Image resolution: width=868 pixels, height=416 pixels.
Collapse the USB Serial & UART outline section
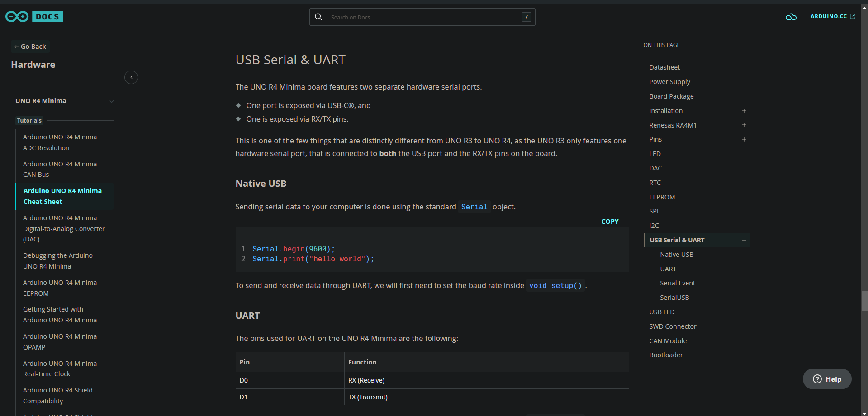point(744,240)
